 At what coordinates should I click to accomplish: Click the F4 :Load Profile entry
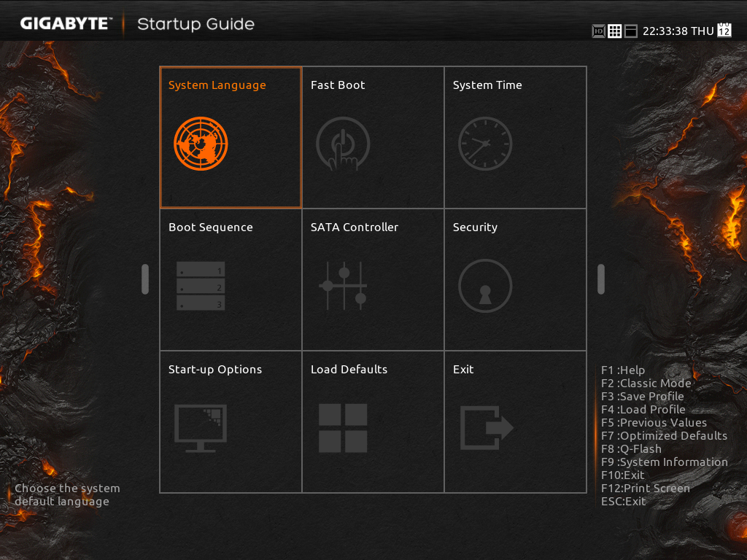643,410
